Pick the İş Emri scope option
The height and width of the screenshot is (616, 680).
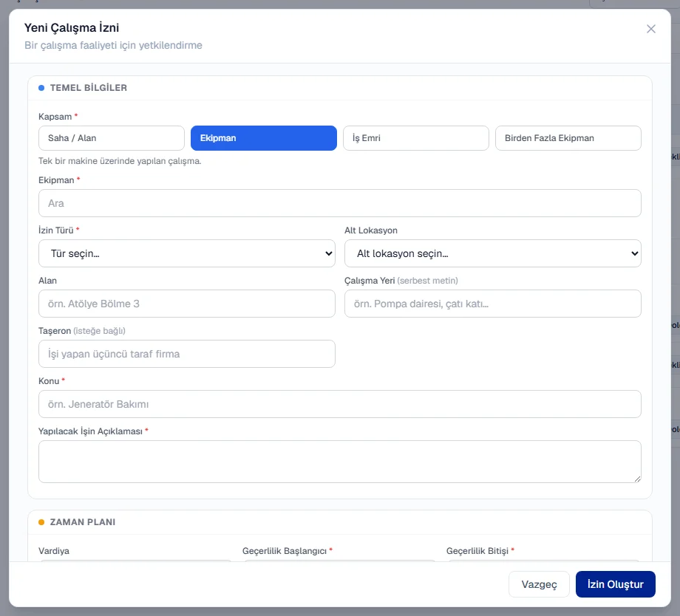416,138
